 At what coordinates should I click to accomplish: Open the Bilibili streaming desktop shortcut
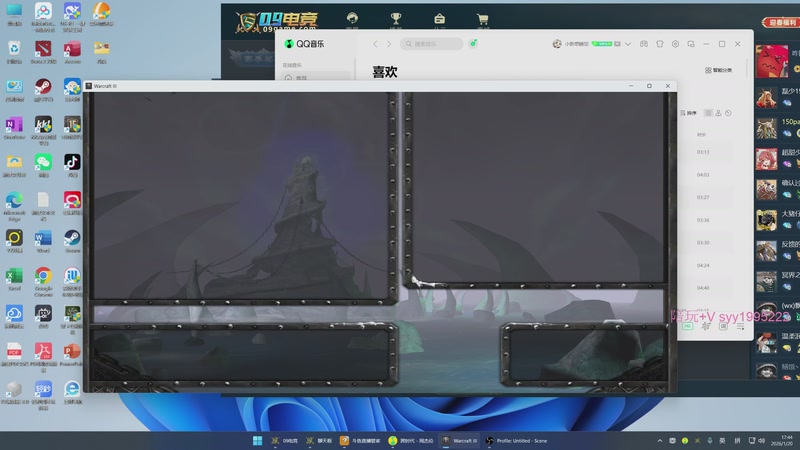pos(43,316)
